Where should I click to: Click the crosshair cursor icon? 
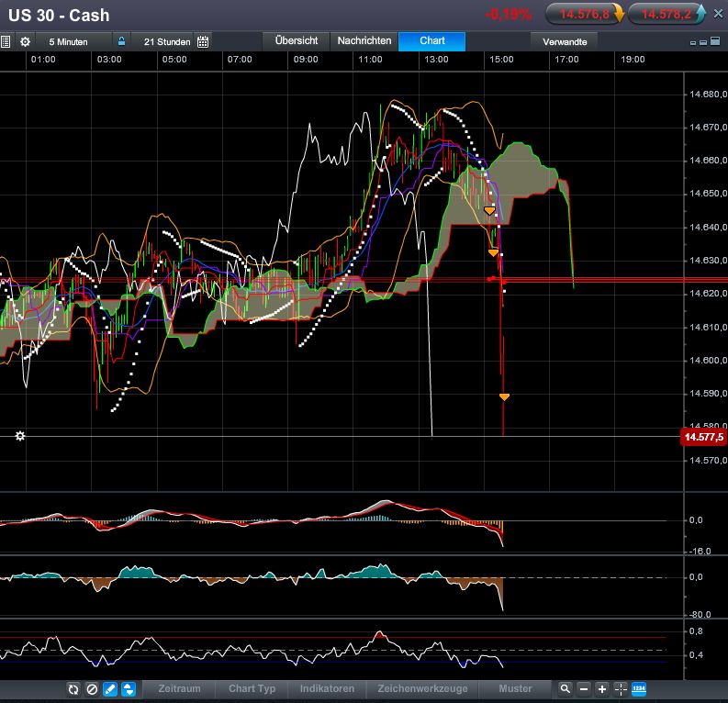click(621, 689)
